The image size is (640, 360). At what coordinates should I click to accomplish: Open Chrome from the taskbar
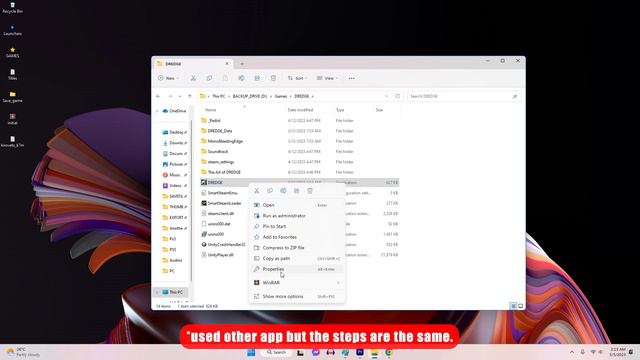click(389, 352)
